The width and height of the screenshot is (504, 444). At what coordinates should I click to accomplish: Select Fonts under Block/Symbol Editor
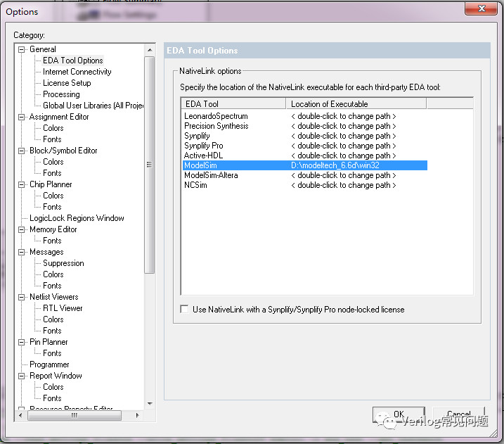pos(52,173)
